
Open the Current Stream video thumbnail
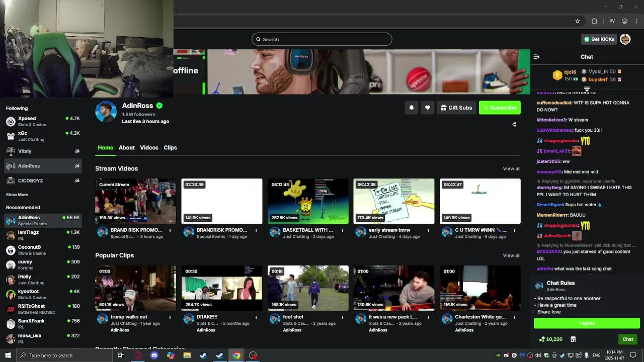136,201
